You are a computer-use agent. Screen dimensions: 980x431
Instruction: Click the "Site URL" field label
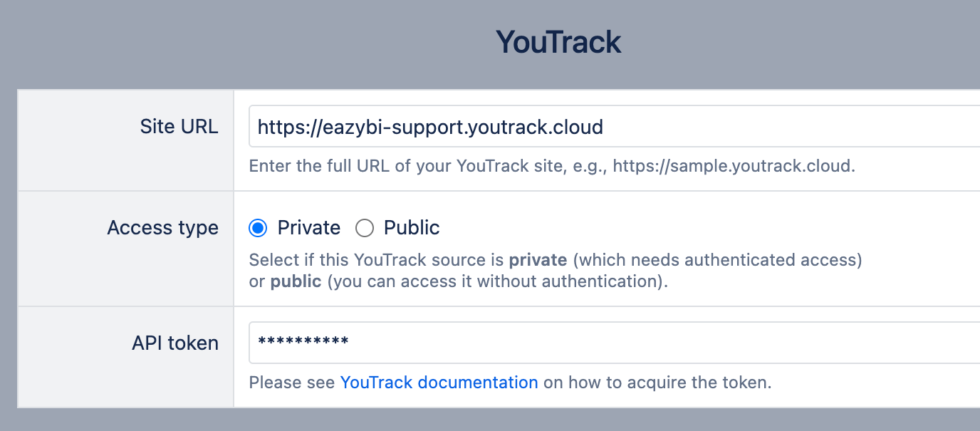click(x=179, y=127)
